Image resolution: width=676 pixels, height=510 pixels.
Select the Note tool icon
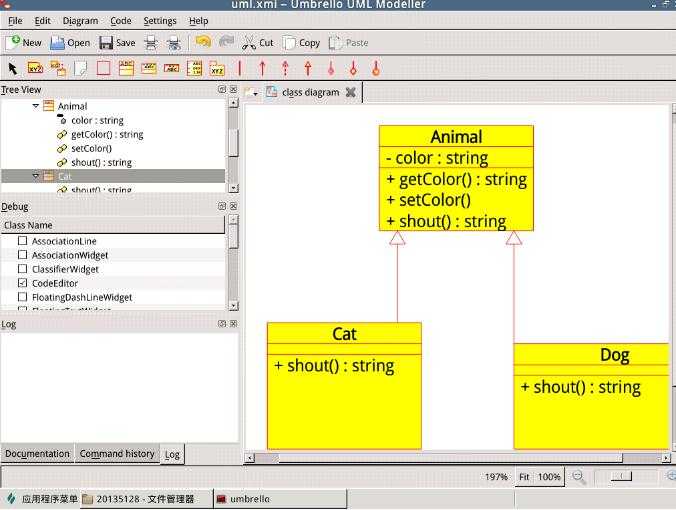click(81, 68)
